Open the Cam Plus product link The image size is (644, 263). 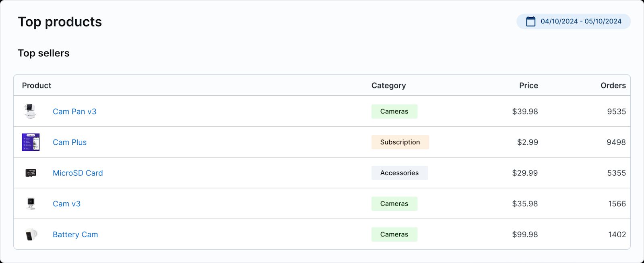point(70,142)
